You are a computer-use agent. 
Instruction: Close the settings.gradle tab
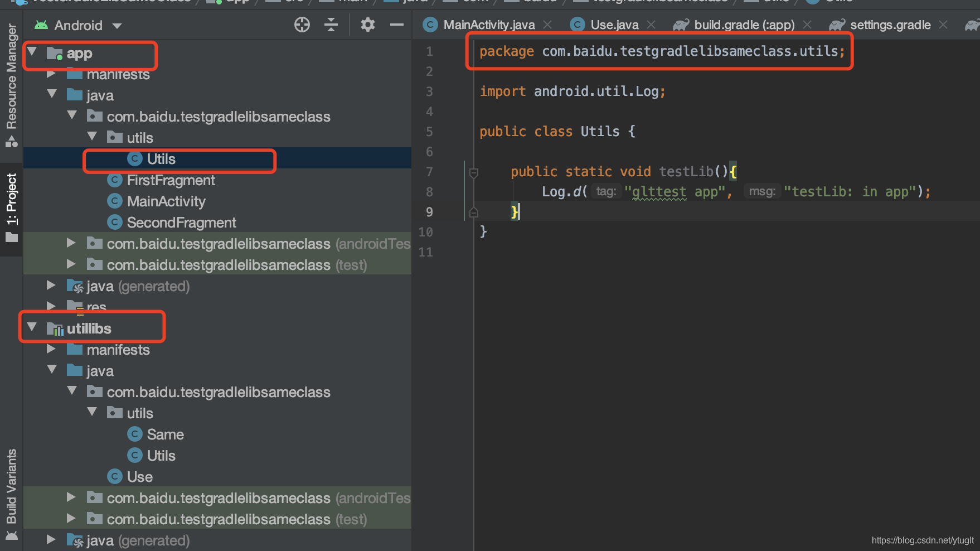943,25
